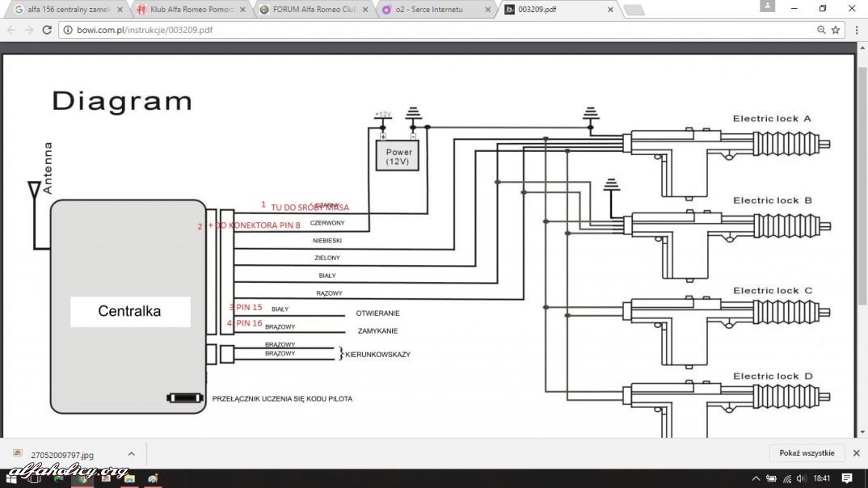The width and height of the screenshot is (868, 488).
Task: Reload the current PDF page
Action: tap(47, 30)
